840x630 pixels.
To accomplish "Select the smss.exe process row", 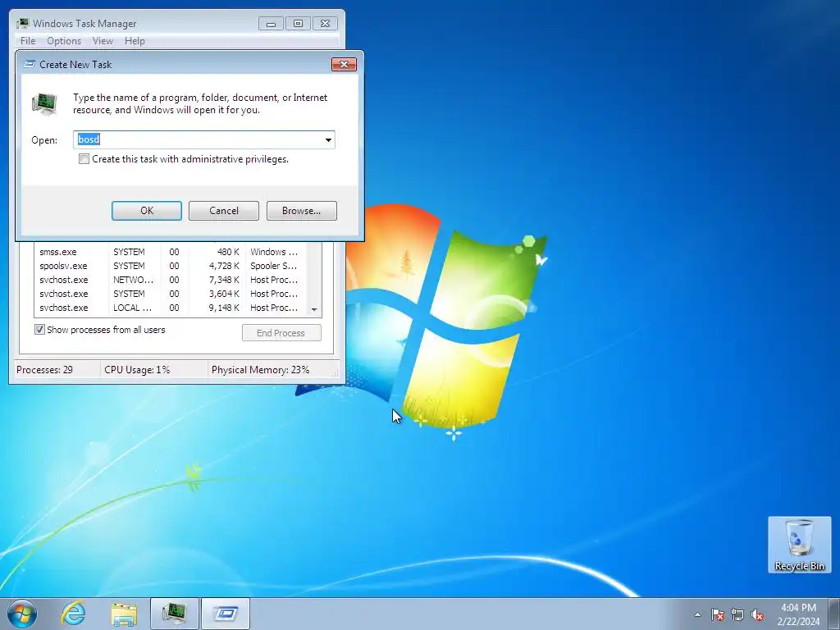I will [x=171, y=252].
